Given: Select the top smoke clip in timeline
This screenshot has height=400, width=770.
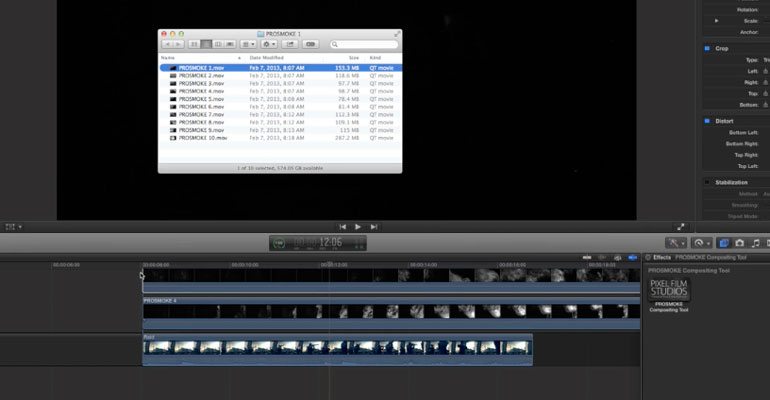Looking at the screenshot, I should pos(391,281).
